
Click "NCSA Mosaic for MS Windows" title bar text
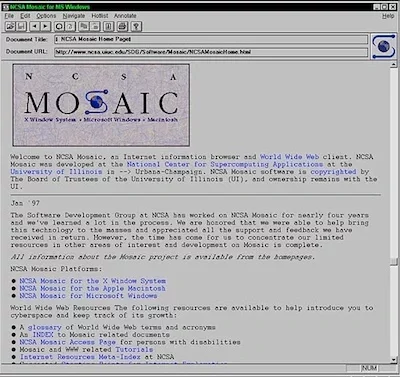coord(50,7)
